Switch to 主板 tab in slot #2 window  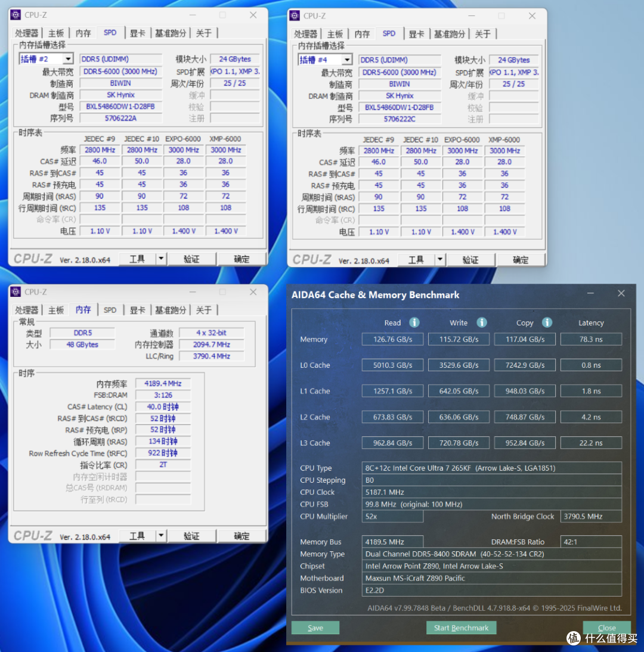(56, 33)
